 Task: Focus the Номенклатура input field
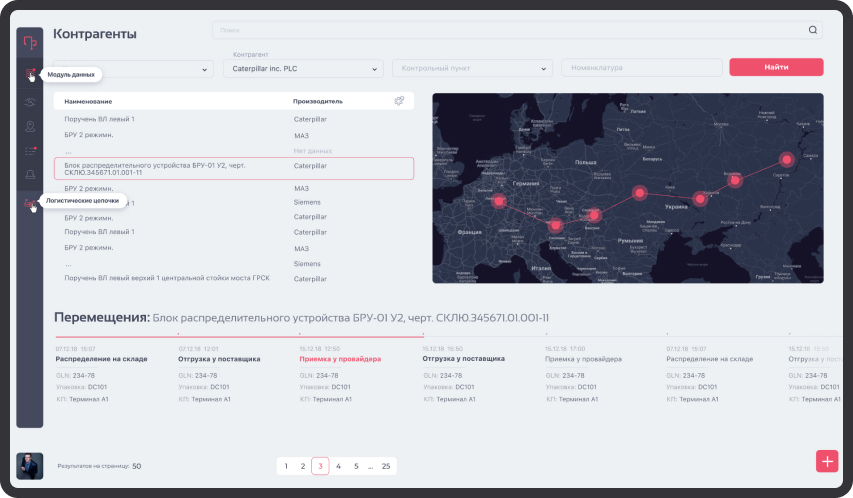[x=642, y=67]
